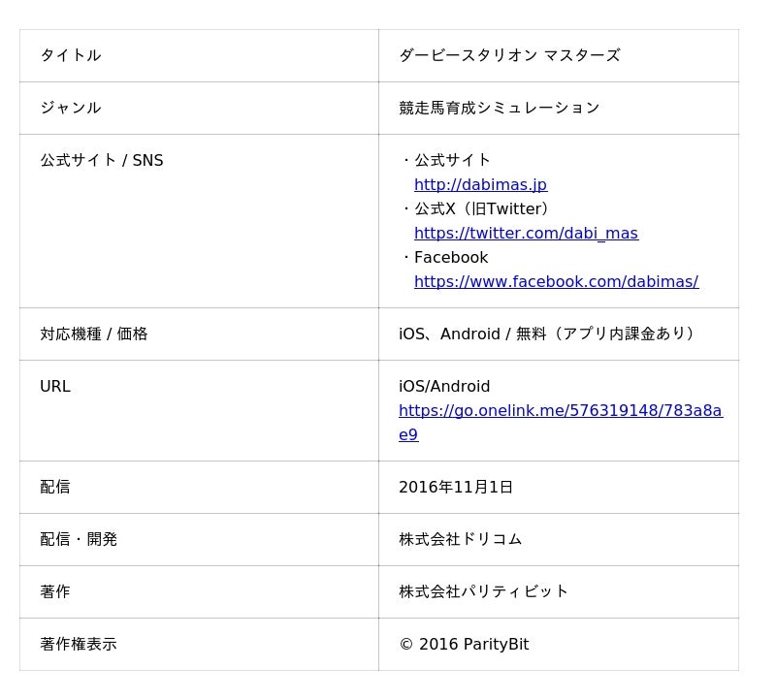The image size is (776, 700).
Task: Click the 競走馬育成シミュレーション genre text
Action: [x=500, y=108]
